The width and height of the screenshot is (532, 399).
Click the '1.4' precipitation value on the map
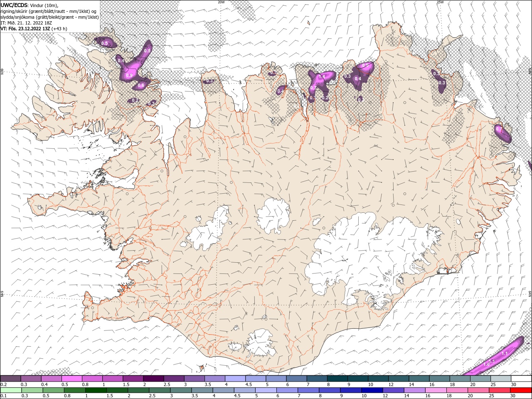point(321,77)
